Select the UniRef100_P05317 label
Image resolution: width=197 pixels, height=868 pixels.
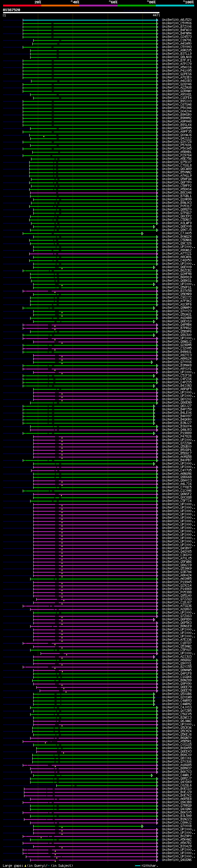click(177, 206)
